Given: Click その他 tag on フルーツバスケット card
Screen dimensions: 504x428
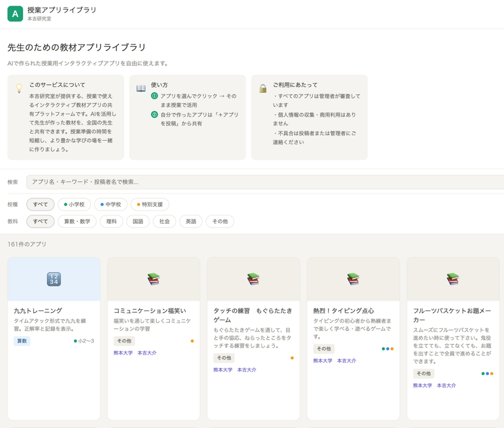Looking at the screenshot, I should 423,374.
